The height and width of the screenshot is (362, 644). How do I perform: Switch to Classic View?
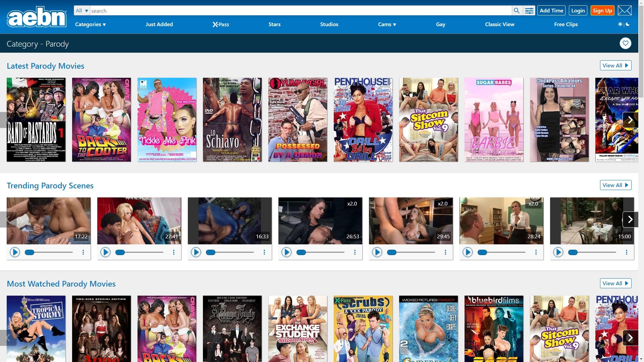(x=499, y=24)
